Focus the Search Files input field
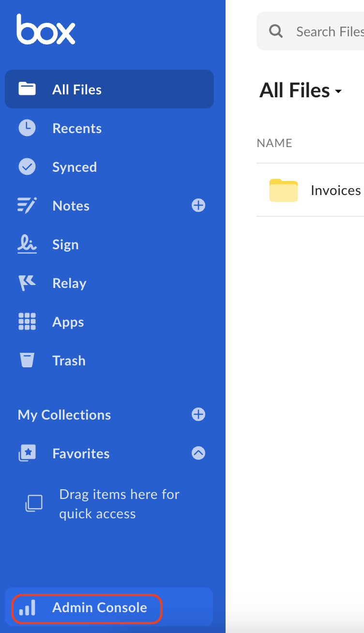This screenshot has width=364, height=633. coord(329,31)
